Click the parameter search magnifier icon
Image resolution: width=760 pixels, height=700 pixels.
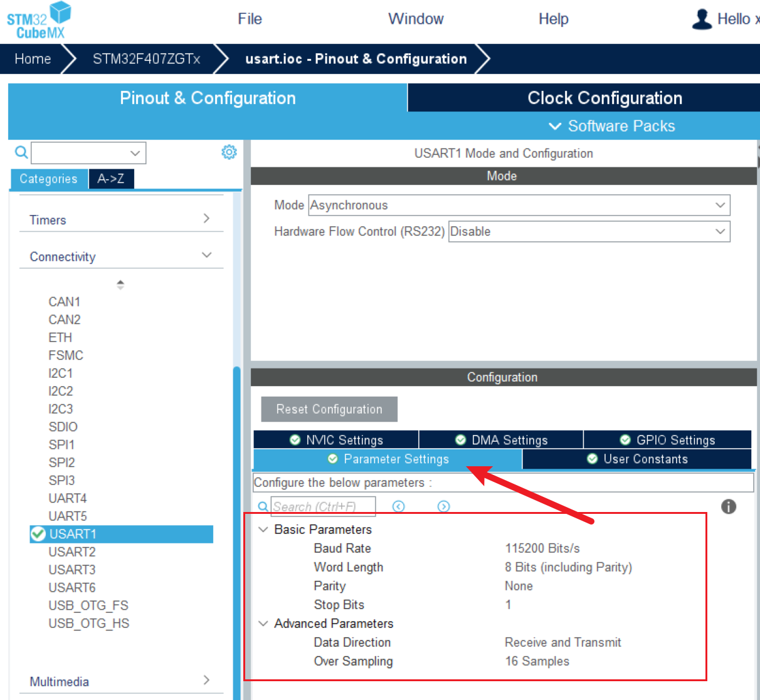[x=263, y=506]
